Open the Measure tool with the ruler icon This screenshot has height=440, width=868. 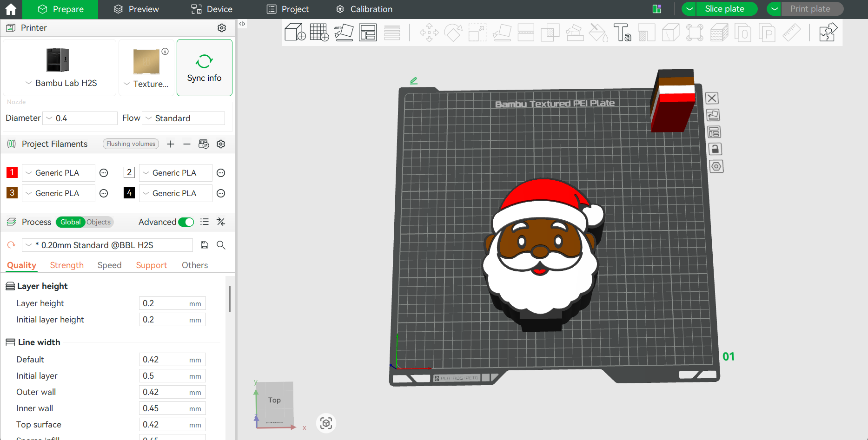click(791, 33)
